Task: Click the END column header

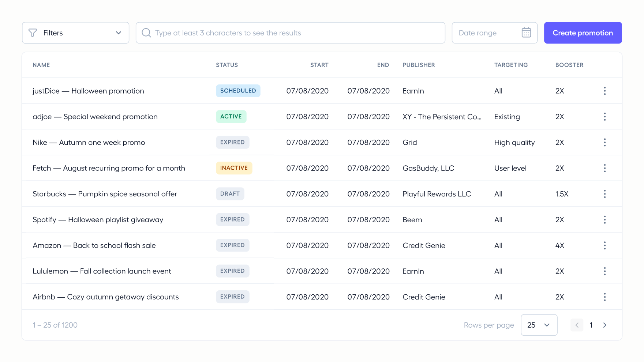Action: coord(383,65)
